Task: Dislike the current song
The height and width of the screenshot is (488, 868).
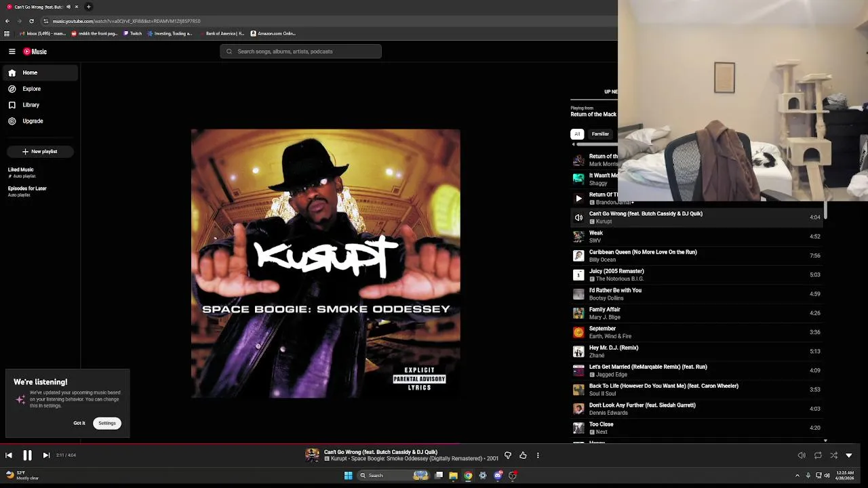Action: point(508,455)
